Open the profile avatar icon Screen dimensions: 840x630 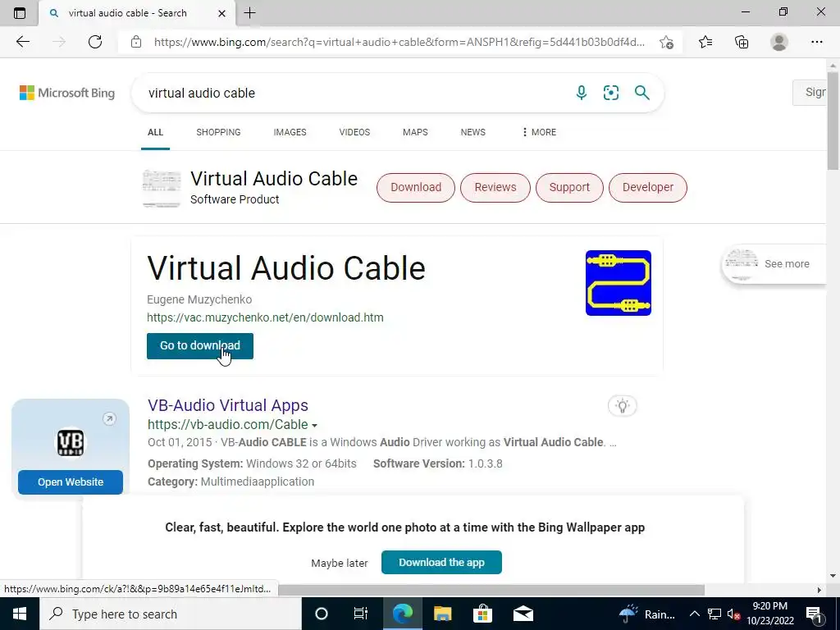[779, 42]
